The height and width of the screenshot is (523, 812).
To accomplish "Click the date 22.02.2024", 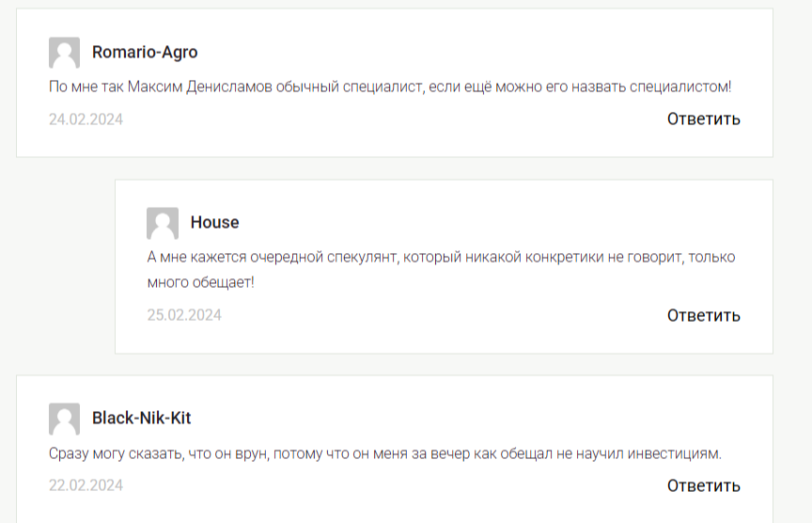I will [x=86, y=485].
